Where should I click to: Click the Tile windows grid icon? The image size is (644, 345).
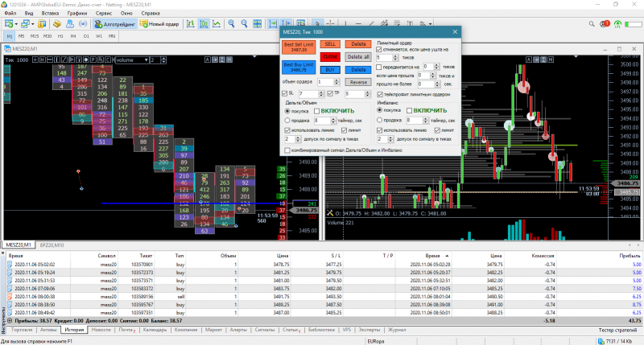pyautogui.click(x=257, y=24)
